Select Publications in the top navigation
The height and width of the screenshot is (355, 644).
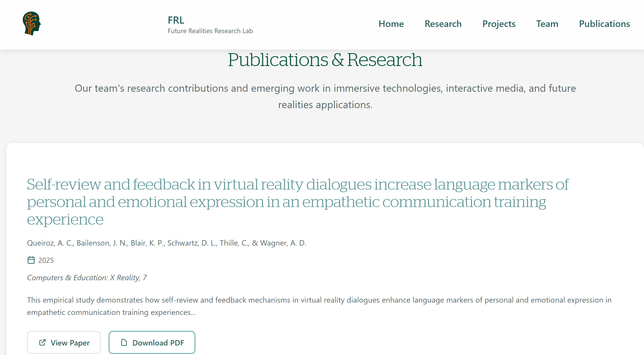pos(604,24)
